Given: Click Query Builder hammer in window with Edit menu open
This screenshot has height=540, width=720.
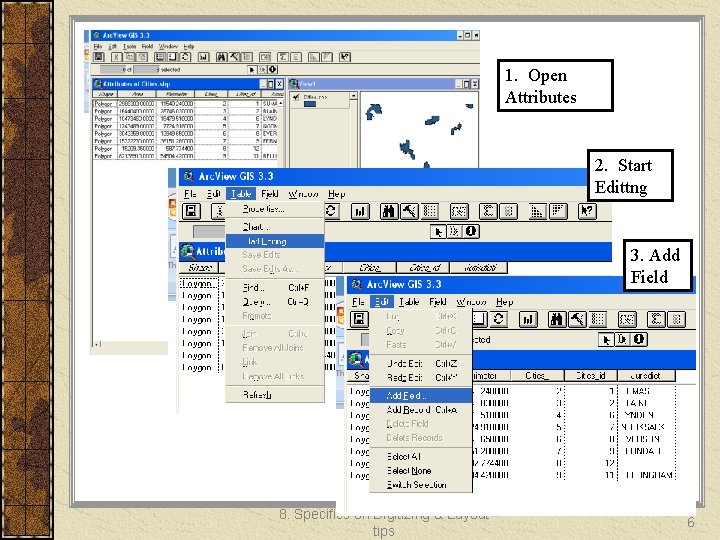Looking at the screenshot, I should pyautogui.click(x=577, y=319).
